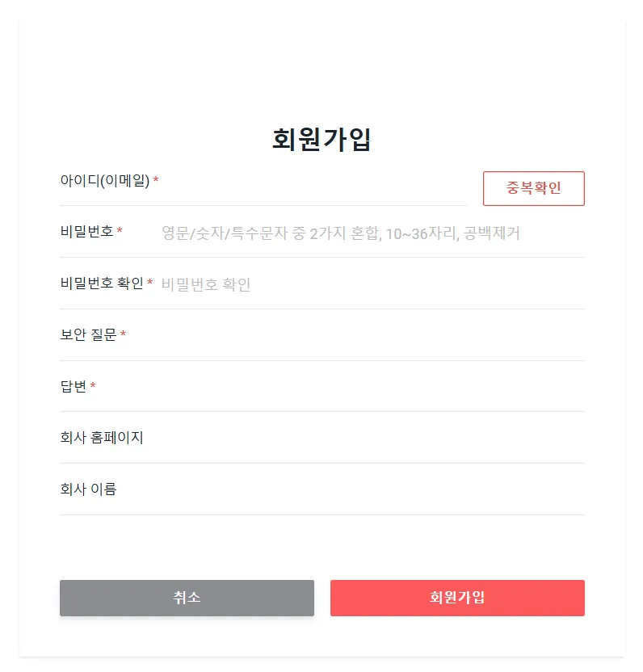Click the red asterisk beside 답변
Viewport: 643px width, 672px height.
click(93, 387)
